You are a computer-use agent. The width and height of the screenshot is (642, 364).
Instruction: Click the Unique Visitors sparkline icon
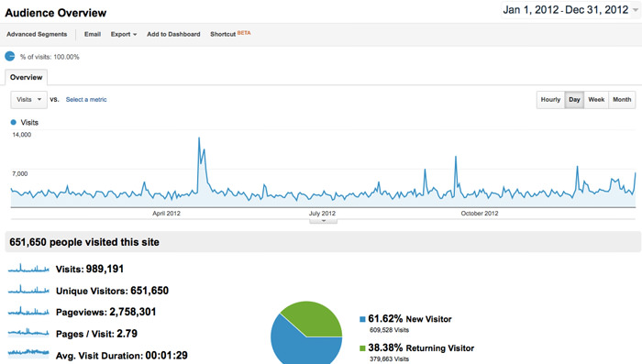tap(28, 291)
